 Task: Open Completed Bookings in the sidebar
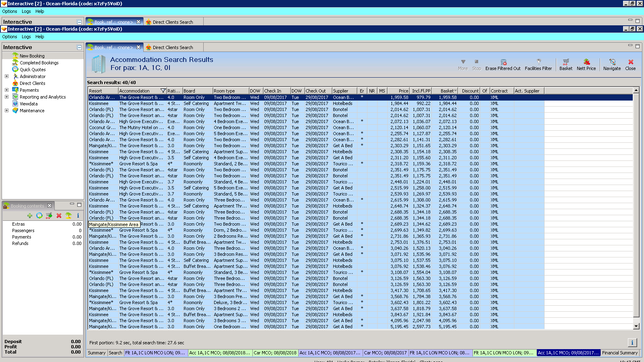[x=39, y=63]
